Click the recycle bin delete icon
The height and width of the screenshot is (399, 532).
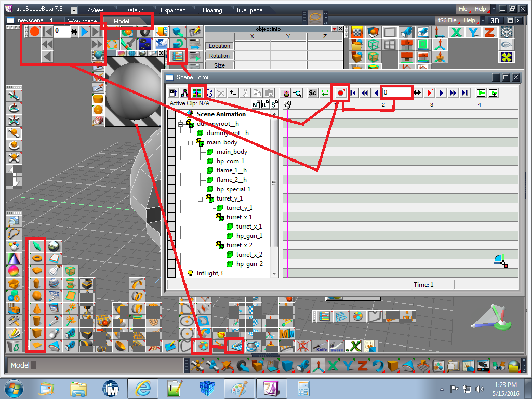click(14, 347)
